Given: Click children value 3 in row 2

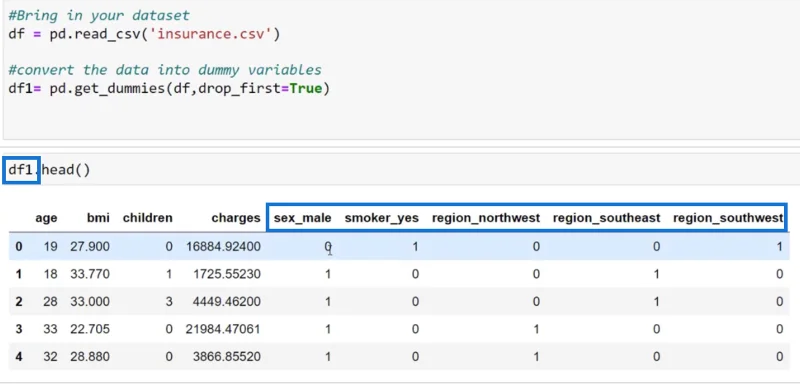Looking at the screenshot, I should [x=169, y=302].
